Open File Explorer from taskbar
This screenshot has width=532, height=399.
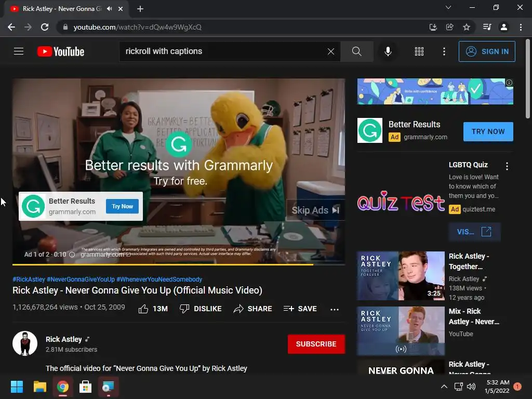coord(39,387)
